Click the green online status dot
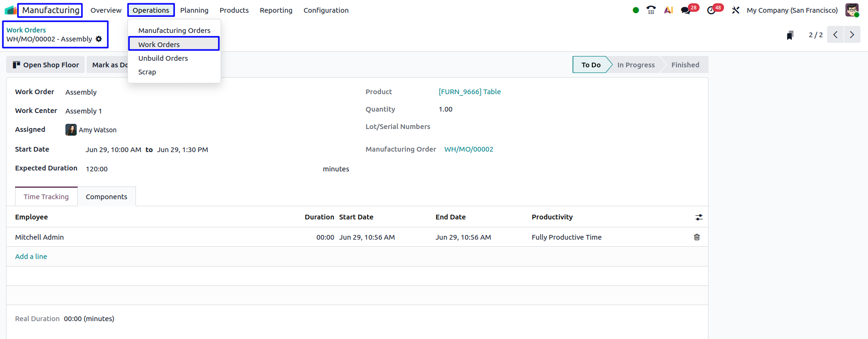868x339 pixels. point(636,10)
